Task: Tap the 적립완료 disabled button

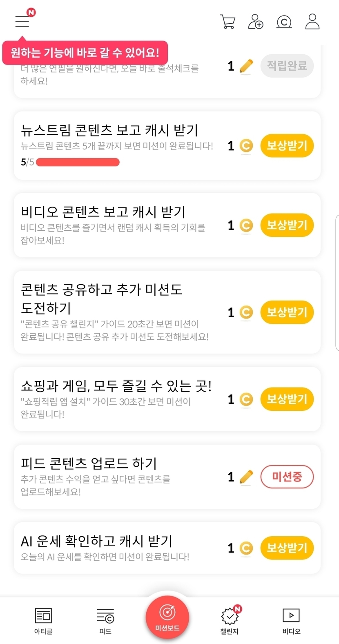Action: pyautogui.click(x=287, y=66)
